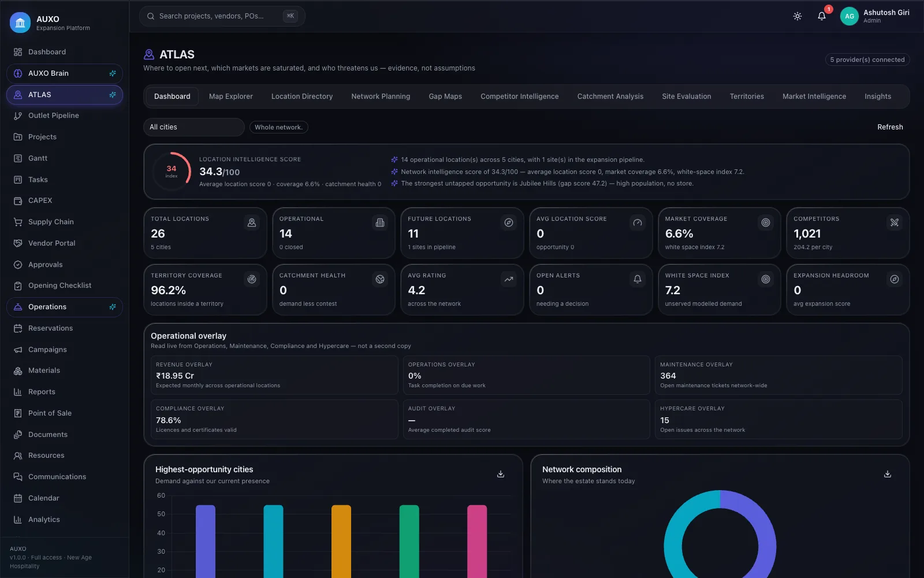924x578 pixels.
Task: Click Calendar icon in sidebar
Action: [x=18, y=498]
